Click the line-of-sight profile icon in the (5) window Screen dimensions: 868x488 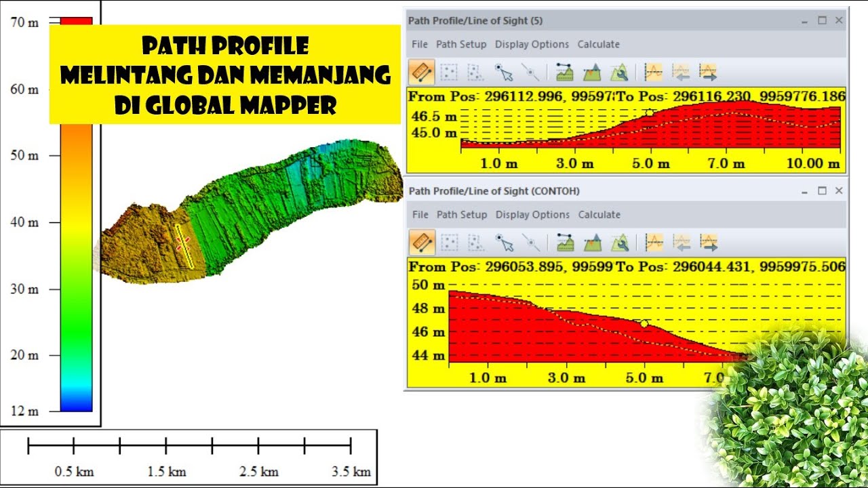565,73
